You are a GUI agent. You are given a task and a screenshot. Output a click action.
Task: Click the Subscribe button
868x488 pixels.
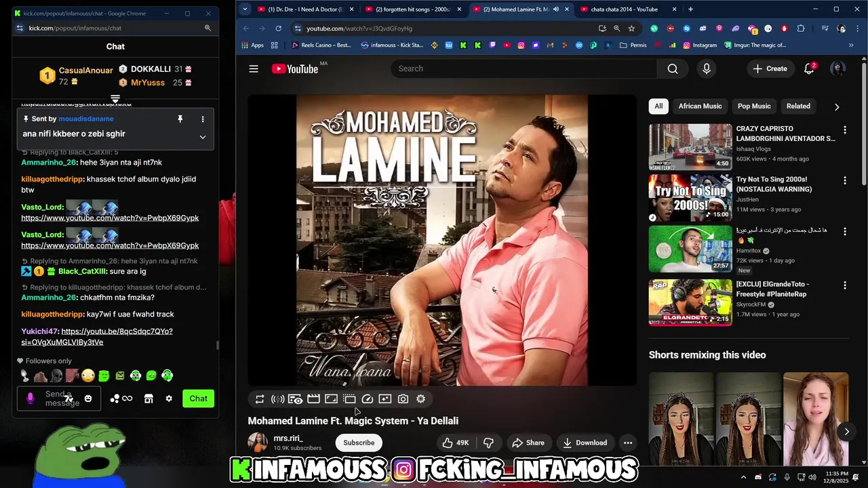359,443
